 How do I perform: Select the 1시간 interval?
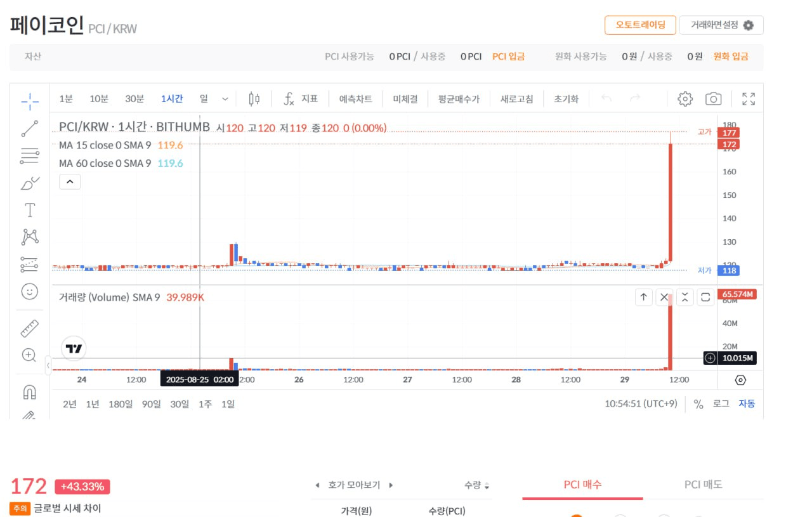[172, 99]
